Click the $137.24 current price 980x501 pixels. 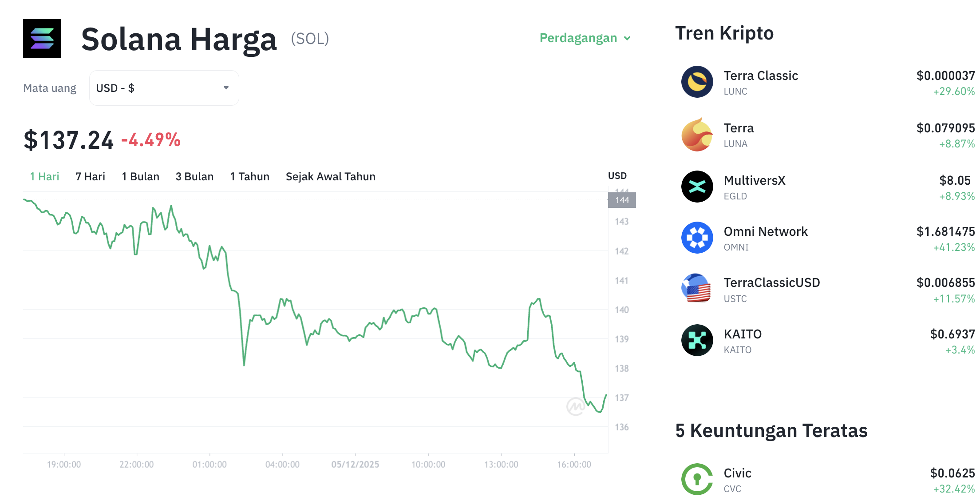pos(68,139)
